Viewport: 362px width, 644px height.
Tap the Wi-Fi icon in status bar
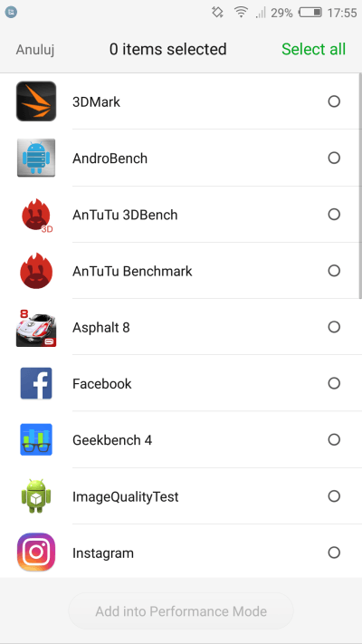241,13
